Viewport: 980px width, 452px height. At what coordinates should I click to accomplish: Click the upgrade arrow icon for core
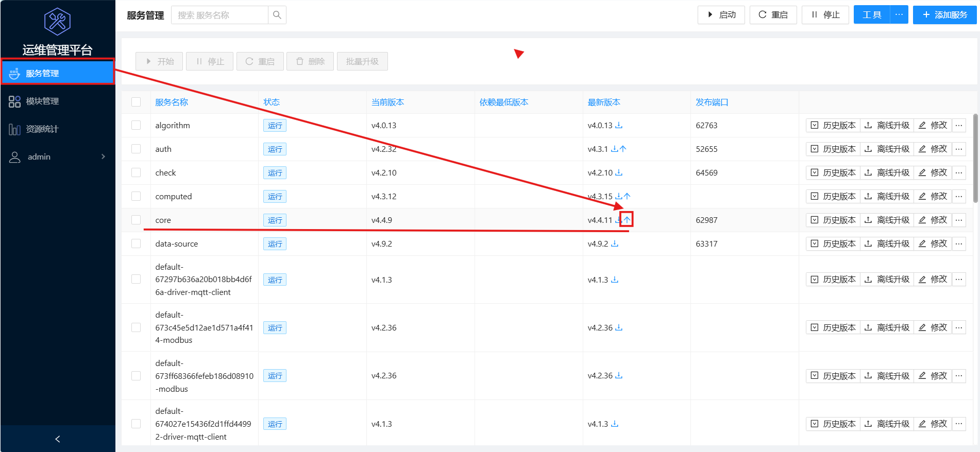click(x=627, y=220)
